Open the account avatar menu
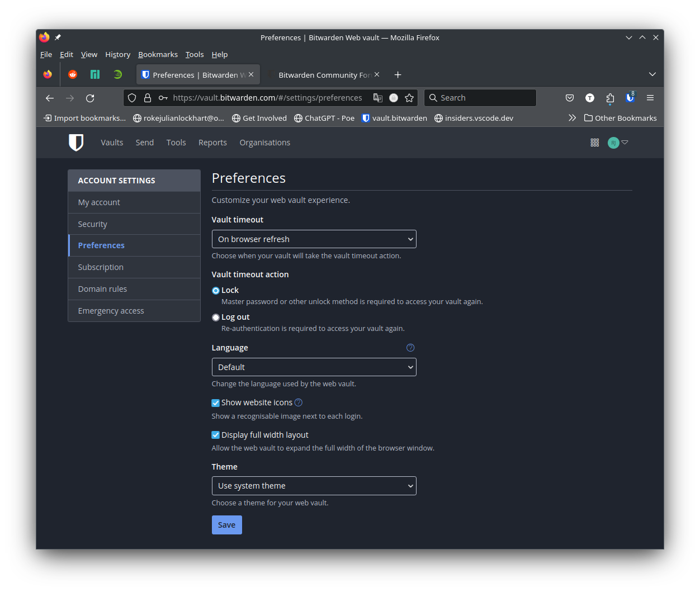 click(x=618, y=143)
